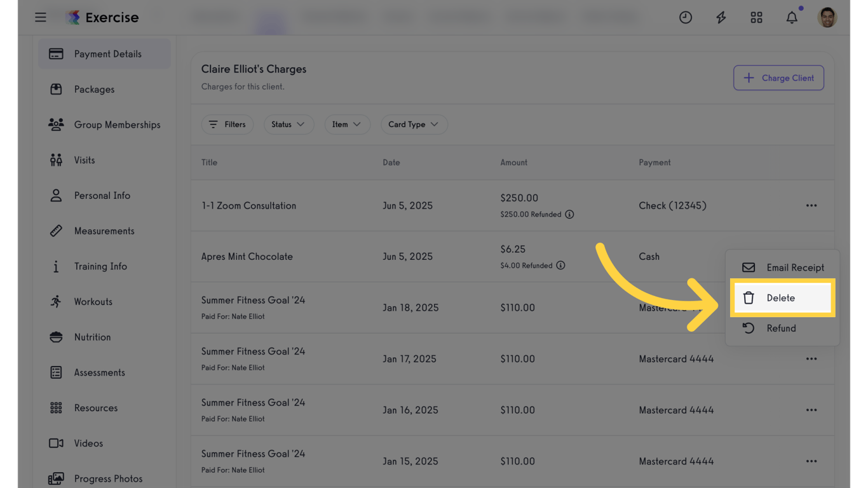Click the lightning bolt quick actions icon

[721, 17]
